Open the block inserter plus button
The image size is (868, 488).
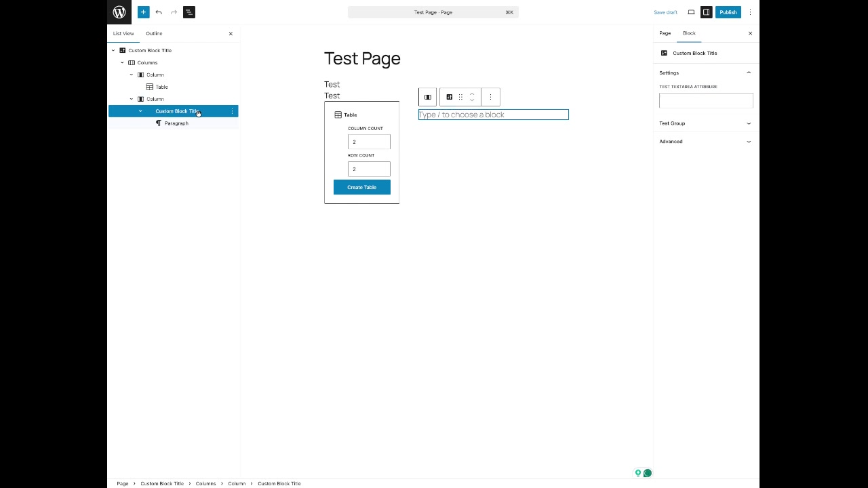coord(143,12)
